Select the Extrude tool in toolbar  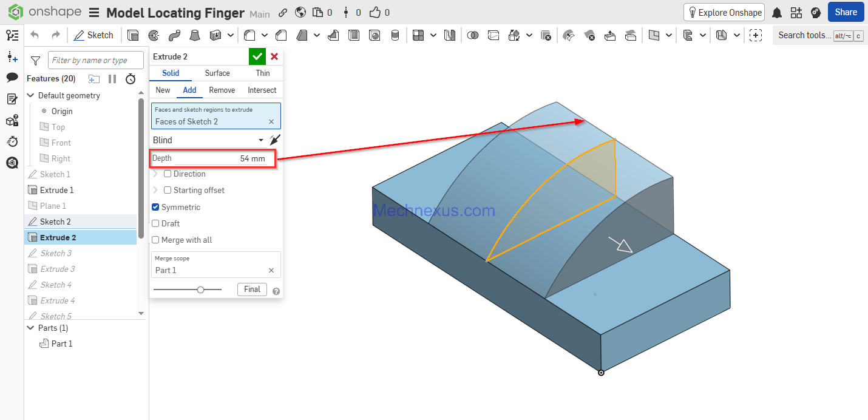tap(133, 35)
